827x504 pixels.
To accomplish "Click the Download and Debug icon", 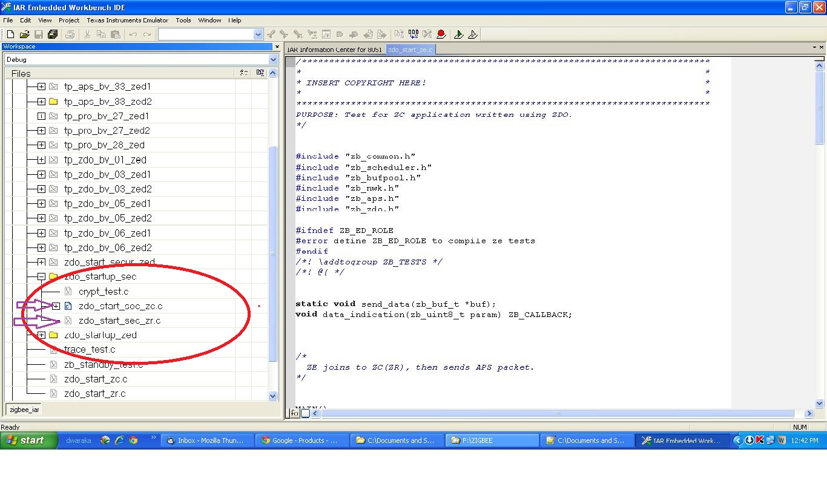I will coord(458,34).
